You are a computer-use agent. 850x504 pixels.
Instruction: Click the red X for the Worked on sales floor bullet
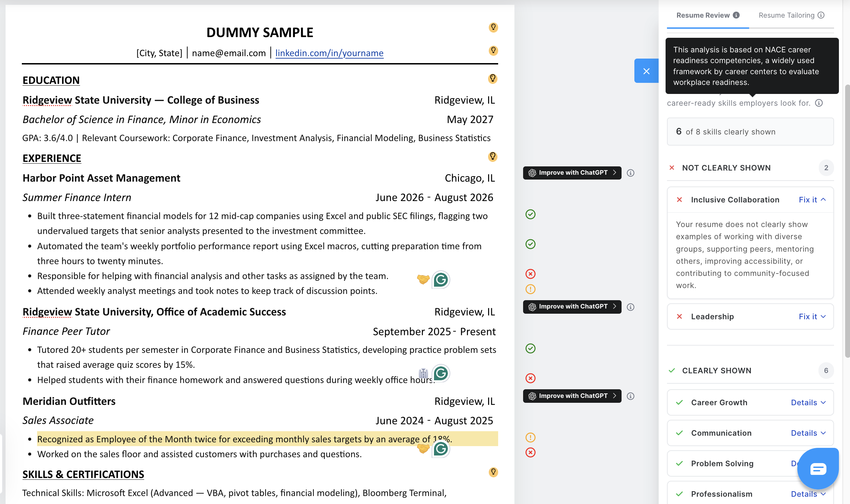[530, 452]
